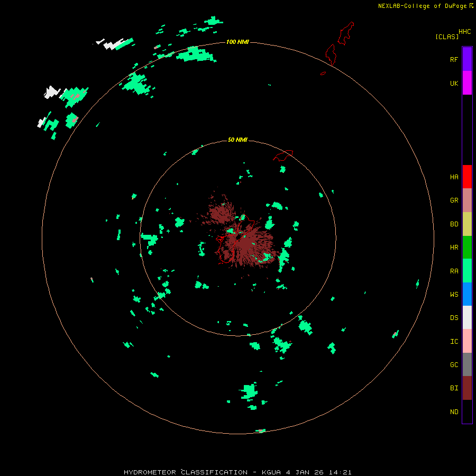Click the 14:21 timestamp
476x476 pixels.
341,472
